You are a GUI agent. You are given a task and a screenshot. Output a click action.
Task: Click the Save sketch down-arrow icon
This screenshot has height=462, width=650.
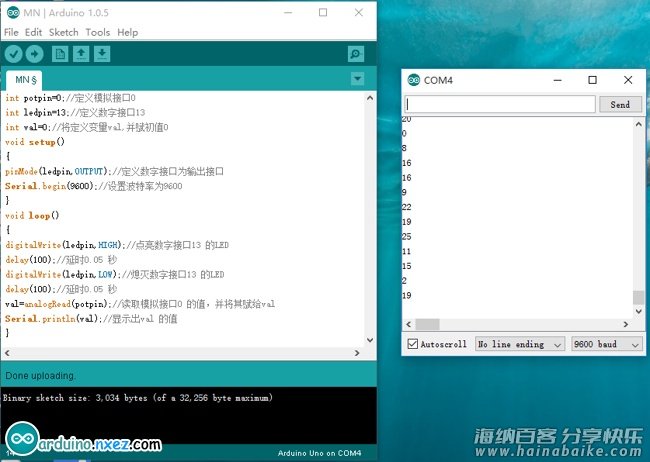102,54
